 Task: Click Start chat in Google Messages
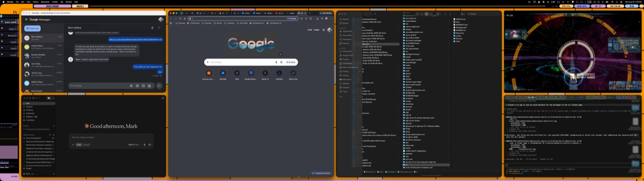33,28
